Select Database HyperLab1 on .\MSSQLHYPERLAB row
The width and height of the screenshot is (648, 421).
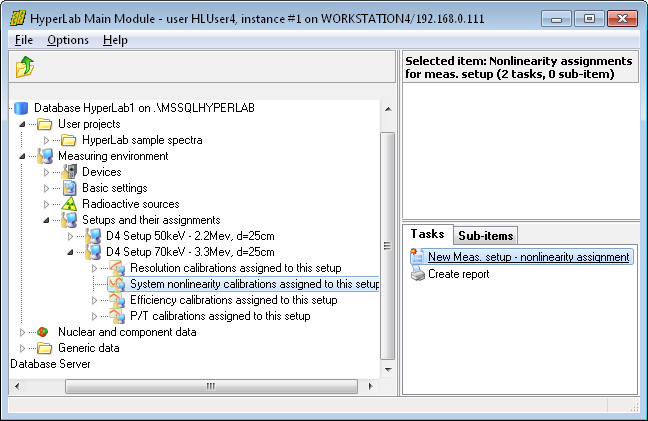click(x=144, y=108)
